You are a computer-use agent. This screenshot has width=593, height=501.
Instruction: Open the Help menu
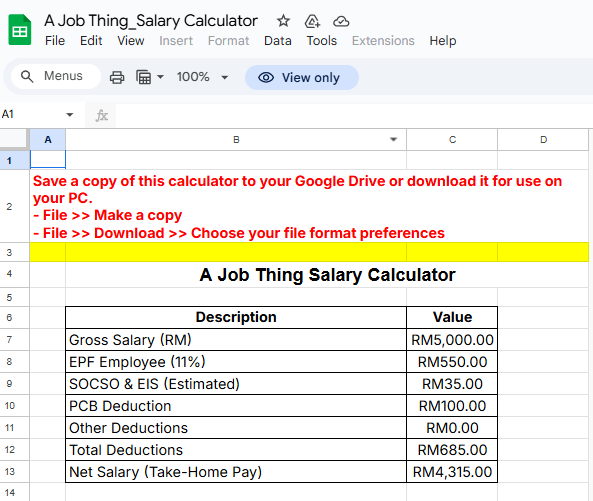click(442, 41)
